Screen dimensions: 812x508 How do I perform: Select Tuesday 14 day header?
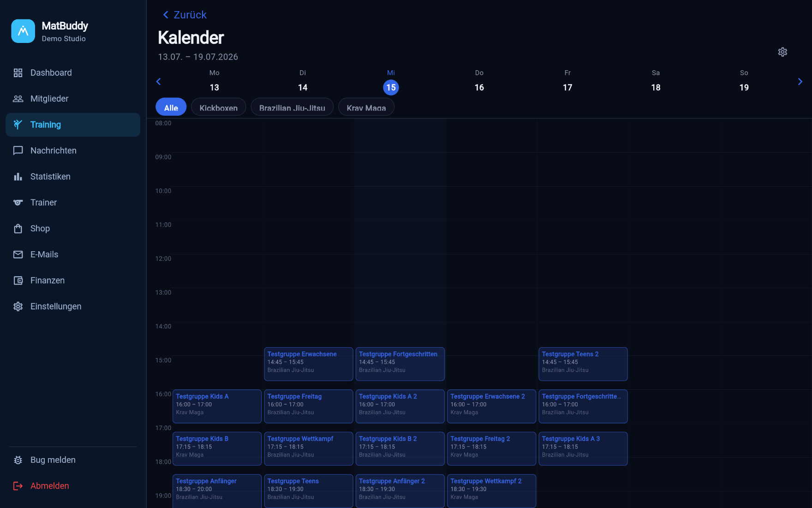pyautogui.click(x=303, y=81)
